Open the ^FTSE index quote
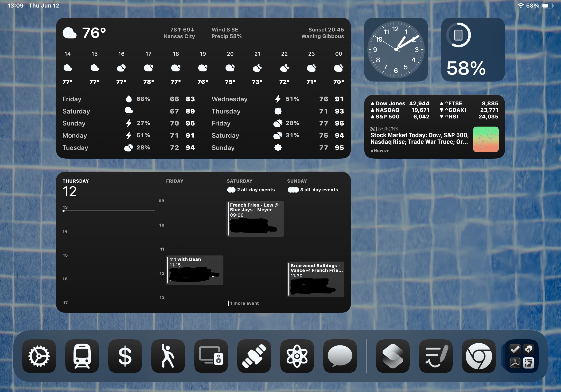Screen dimensions: 561x392 coord(469,103)
